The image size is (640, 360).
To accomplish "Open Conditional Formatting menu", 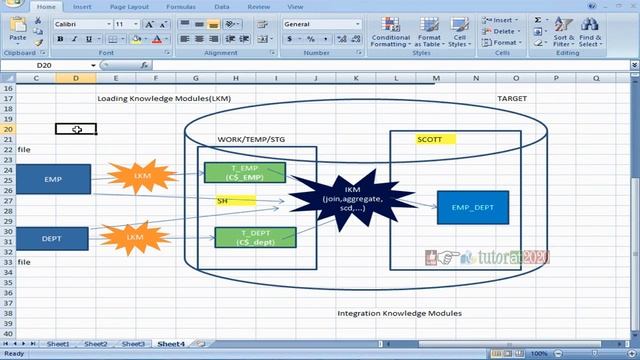I will click(x=391, y=32).
